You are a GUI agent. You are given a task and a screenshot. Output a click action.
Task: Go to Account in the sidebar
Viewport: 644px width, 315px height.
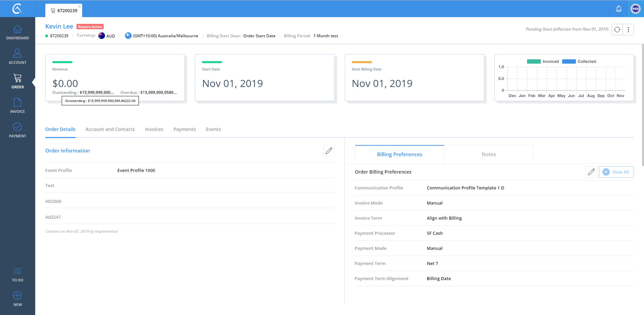click(x=17, y=56)
